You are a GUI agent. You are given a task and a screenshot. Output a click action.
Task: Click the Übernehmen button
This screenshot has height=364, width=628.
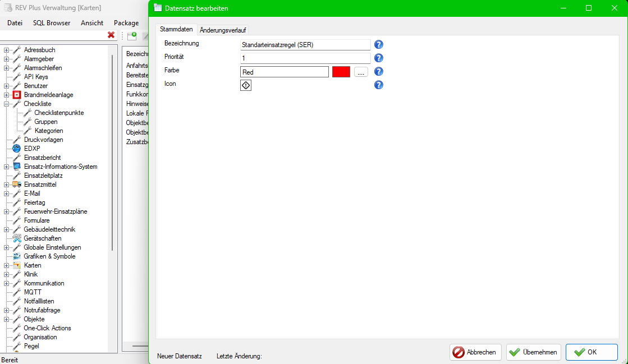(x=533, y=352)
